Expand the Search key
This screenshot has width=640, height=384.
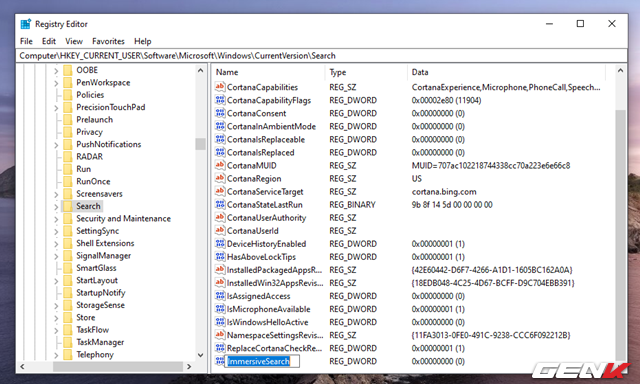click(x=56, y=206)
